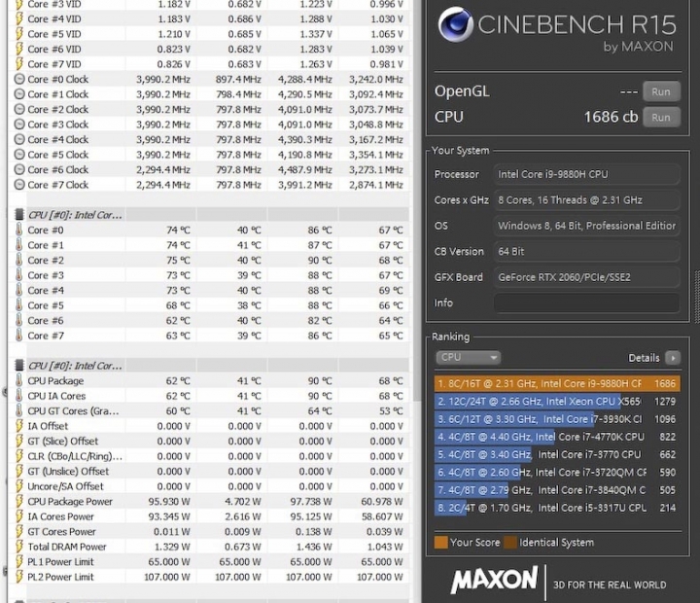Click the clock icon of Core #6 Clock

point(19,170)
